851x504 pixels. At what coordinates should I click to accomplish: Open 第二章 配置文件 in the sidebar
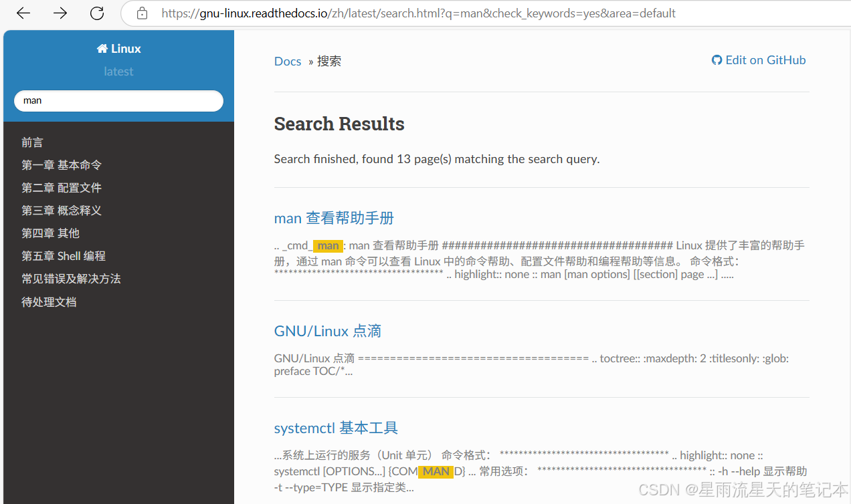(x=62, y=188)
